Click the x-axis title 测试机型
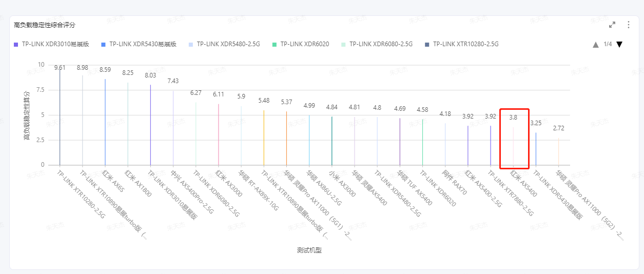 [309, 250]
